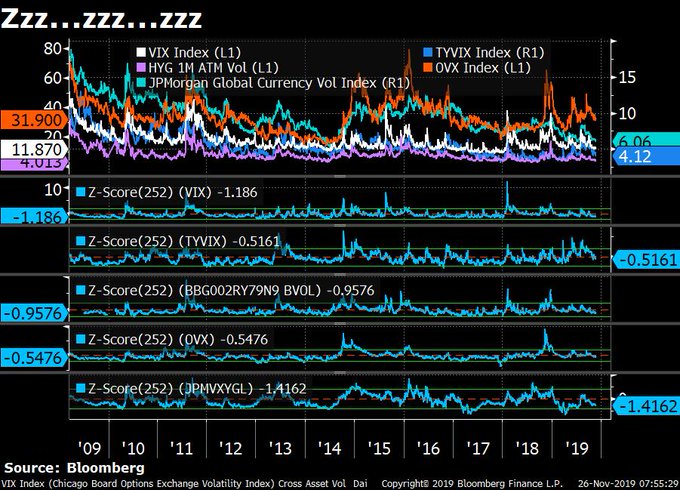Click the white VIX Index legend swatch
This screenshot has width=680, height=490.
click(x=141, y=52)
